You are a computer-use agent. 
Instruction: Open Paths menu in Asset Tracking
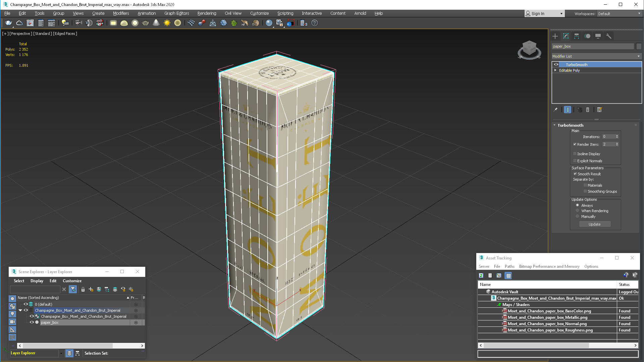tap(509, 266)
